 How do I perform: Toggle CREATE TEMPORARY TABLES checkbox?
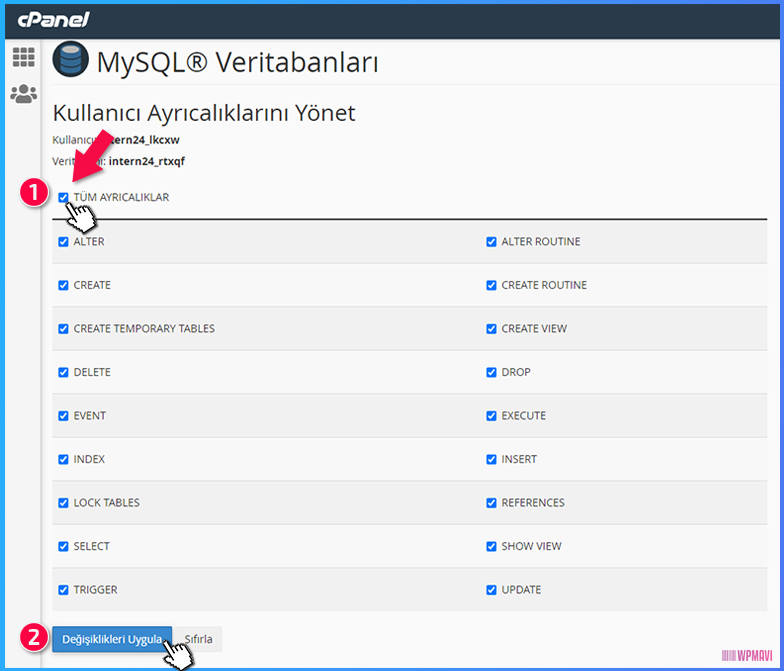tap(63, 328)
